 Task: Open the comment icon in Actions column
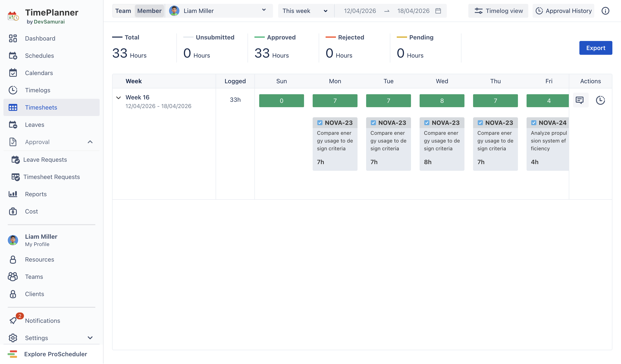click(580, 100)
